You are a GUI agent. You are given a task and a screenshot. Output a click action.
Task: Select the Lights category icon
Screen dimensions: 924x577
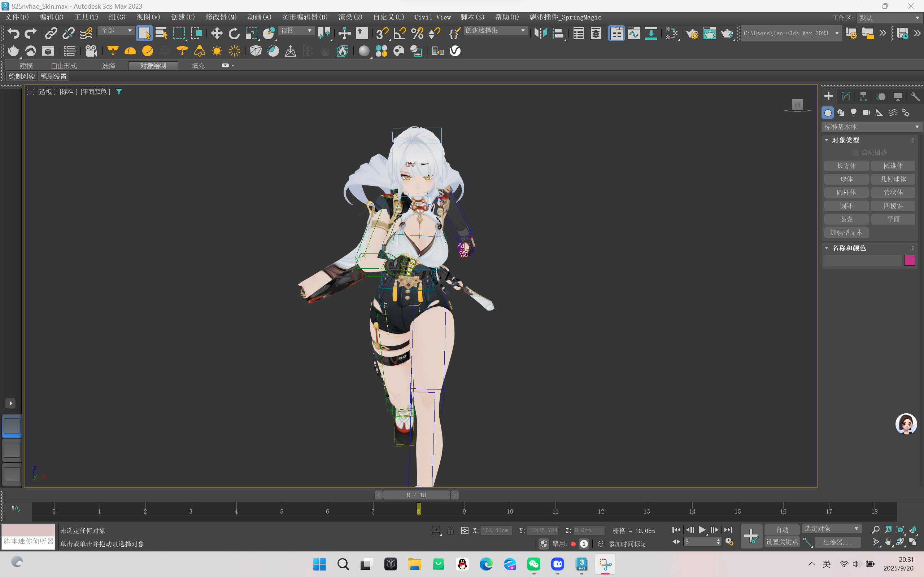853,113
